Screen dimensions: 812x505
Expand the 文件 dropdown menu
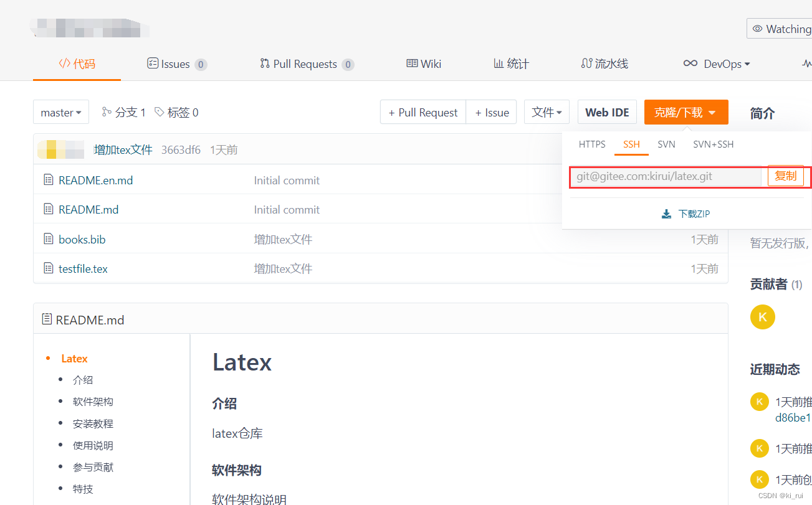point(547,112)
